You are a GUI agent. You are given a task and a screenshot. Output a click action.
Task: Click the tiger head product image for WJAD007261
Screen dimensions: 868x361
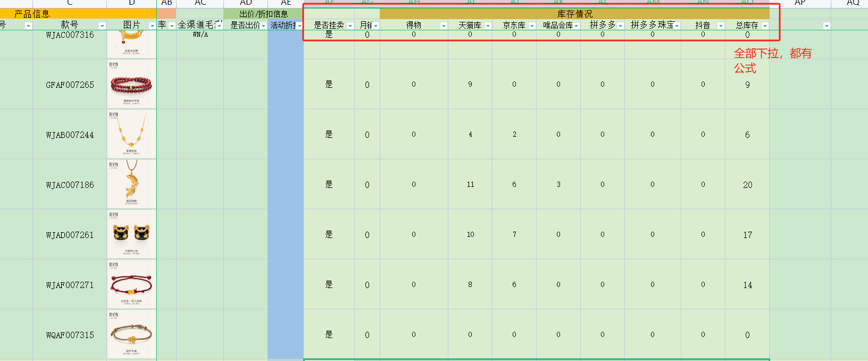point(131,234)
